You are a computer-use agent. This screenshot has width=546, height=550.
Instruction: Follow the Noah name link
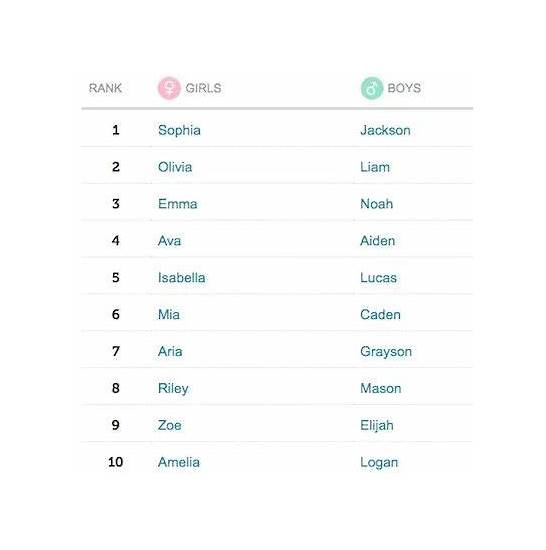tap(377, 204)
